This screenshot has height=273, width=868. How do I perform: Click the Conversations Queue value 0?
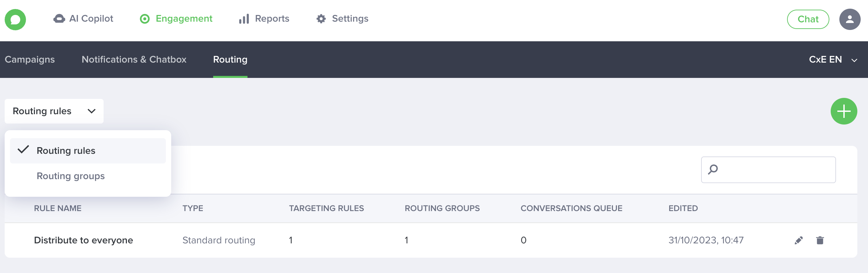tap(523, 240)
